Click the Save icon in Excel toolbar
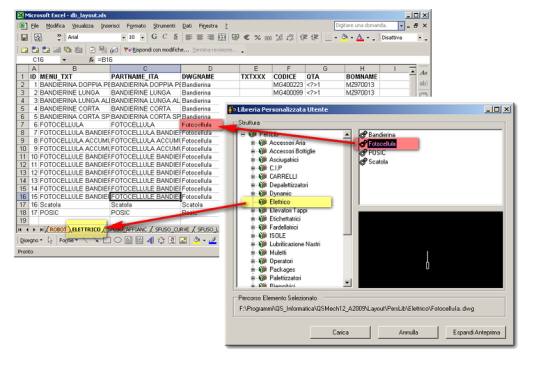This screenshot has width=550, height=370. tap(24, 38)
